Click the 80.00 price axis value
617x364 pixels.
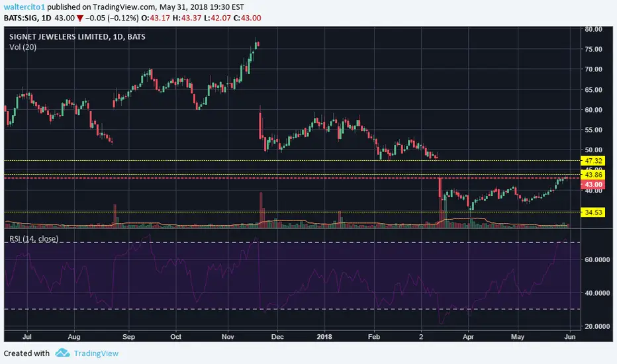[x=593, y=29]
